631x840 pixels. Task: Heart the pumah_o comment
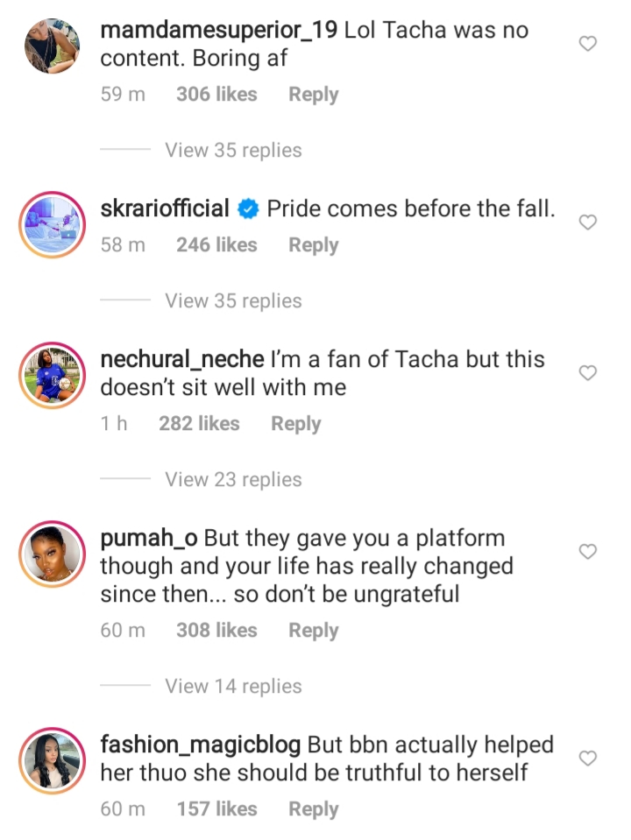[x=589, y=552]
